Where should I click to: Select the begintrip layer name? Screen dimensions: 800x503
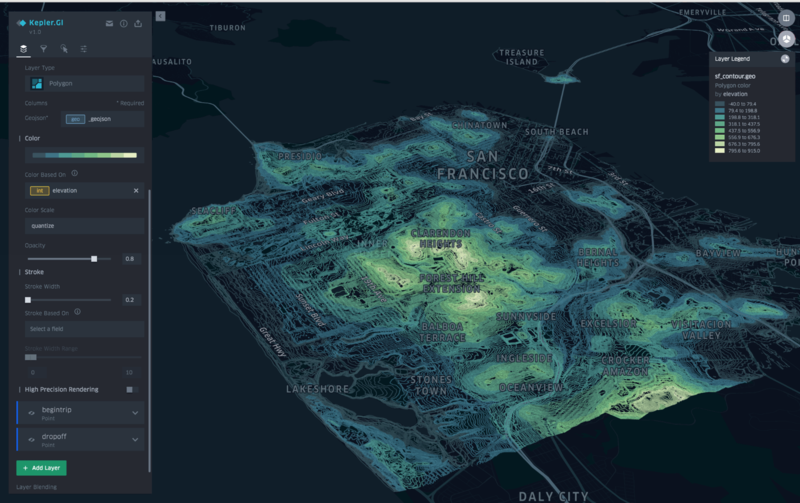57,410
